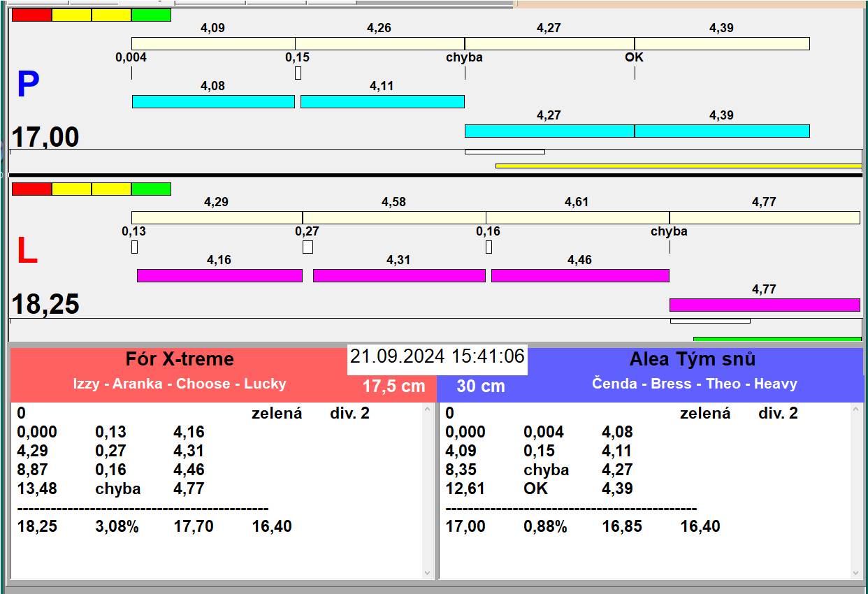Select the magenta 4,31 run bar
Viewport: 868px width, 594px height.
click(399, 275)
